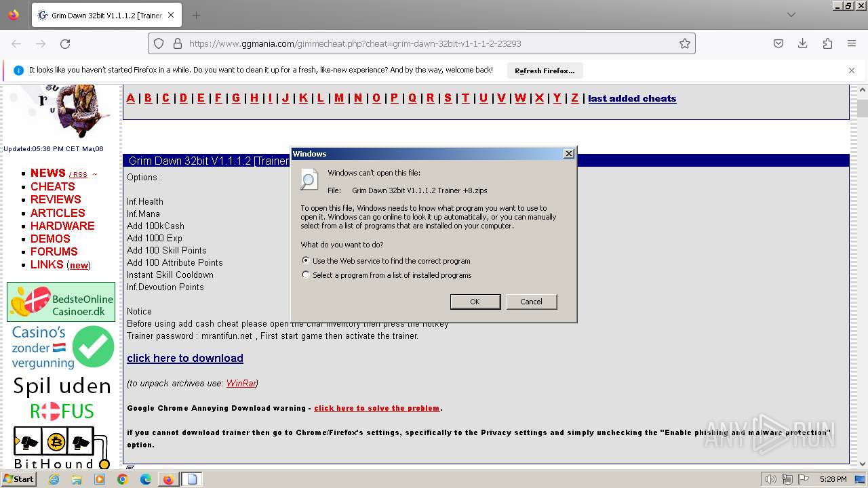The height and width of the screenshot is (488, 868).
Task: Click the BitHound slot machine banner
Action: 62,447
